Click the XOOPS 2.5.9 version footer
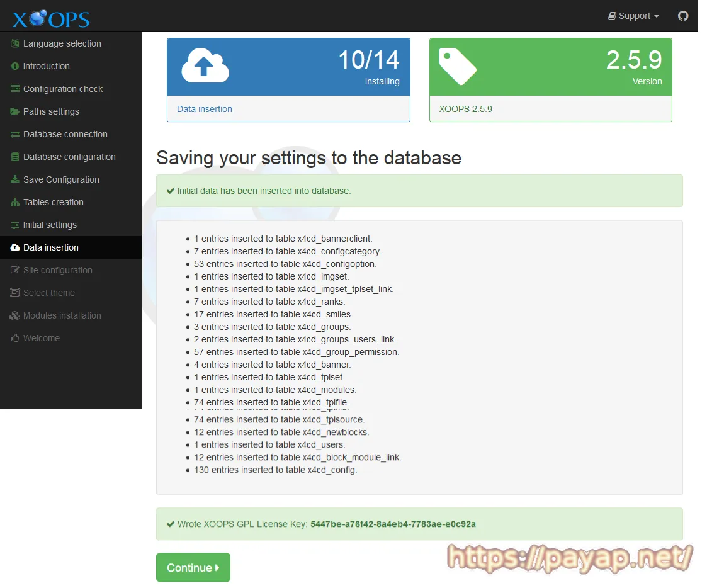The width and height of the screenshot is (707, 588). [x=465, y=109]
